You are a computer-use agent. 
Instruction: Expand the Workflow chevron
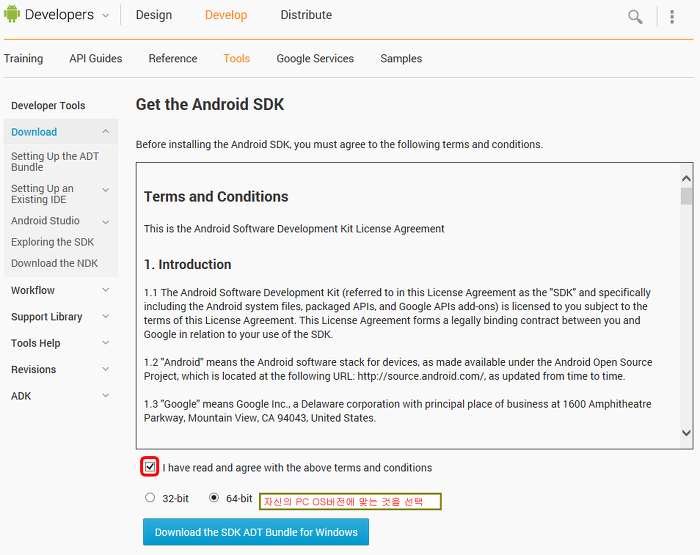(x=106, y=290)
